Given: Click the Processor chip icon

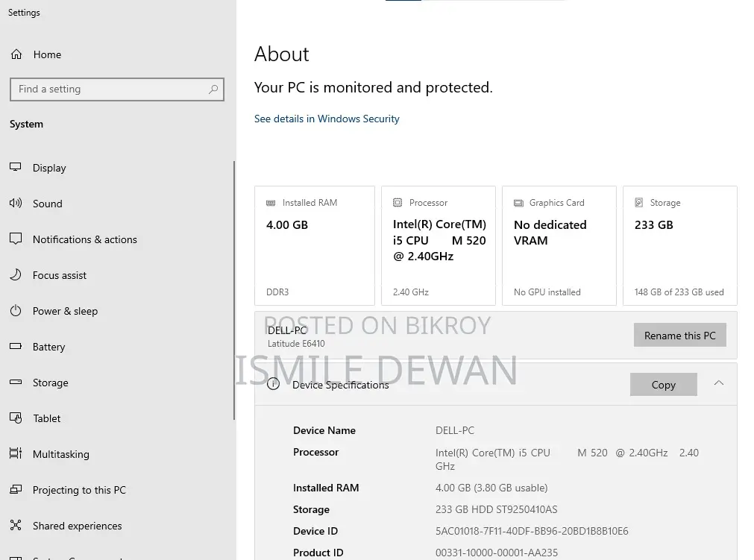Looking at the screenshot, I should 398,202.
